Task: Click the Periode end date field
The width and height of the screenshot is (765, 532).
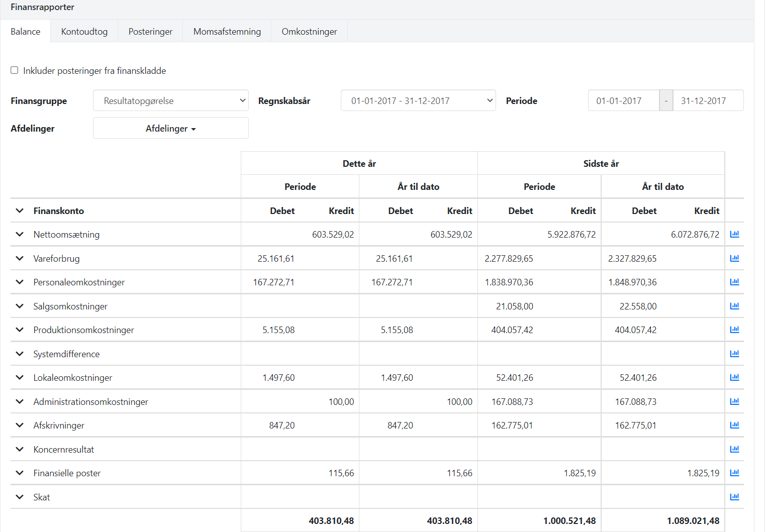Action: tap(708, 100)
